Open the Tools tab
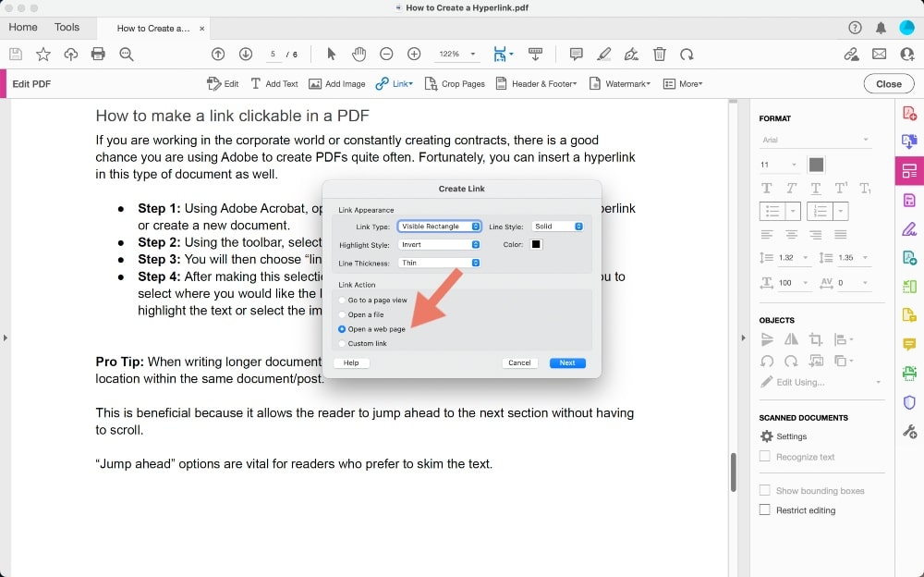 67,27
